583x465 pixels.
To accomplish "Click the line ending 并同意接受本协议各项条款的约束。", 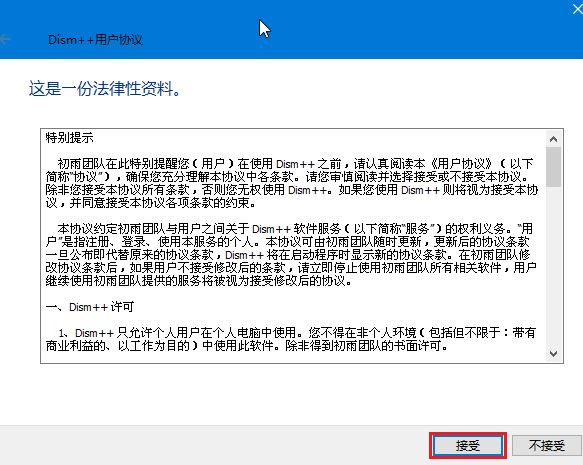I will coord(151,203).
